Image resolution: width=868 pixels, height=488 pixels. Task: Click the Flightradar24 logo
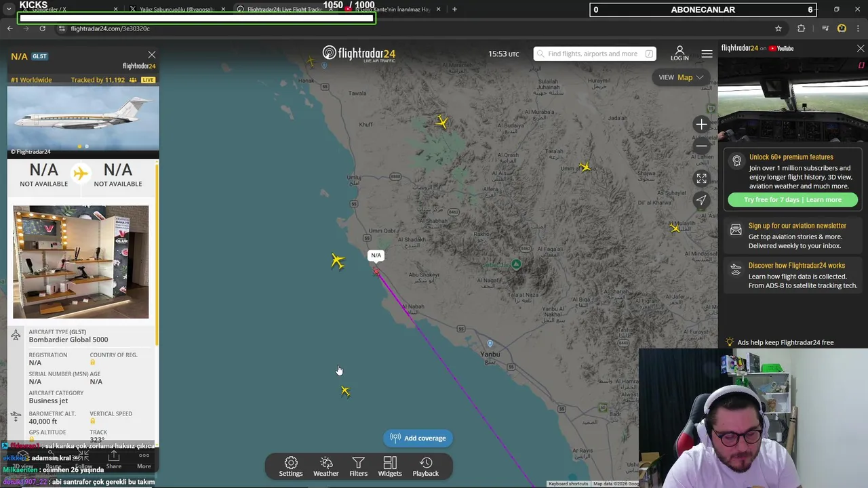[359, 54]
